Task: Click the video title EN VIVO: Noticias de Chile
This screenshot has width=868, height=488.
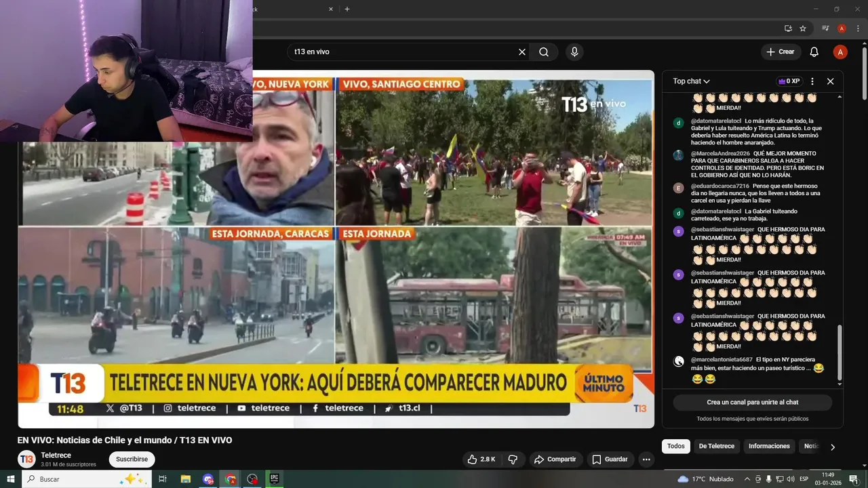Action: [x=125, y=441]
